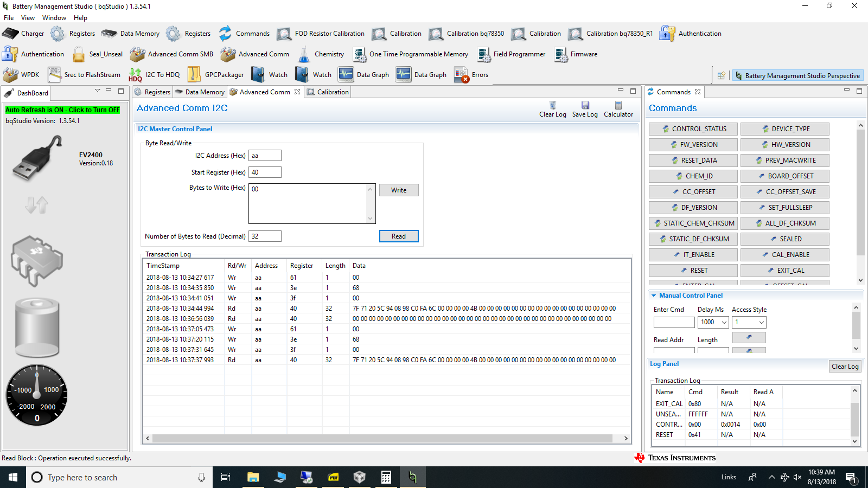Clear the Advanced Comm I2C log

tap(552, 109)
